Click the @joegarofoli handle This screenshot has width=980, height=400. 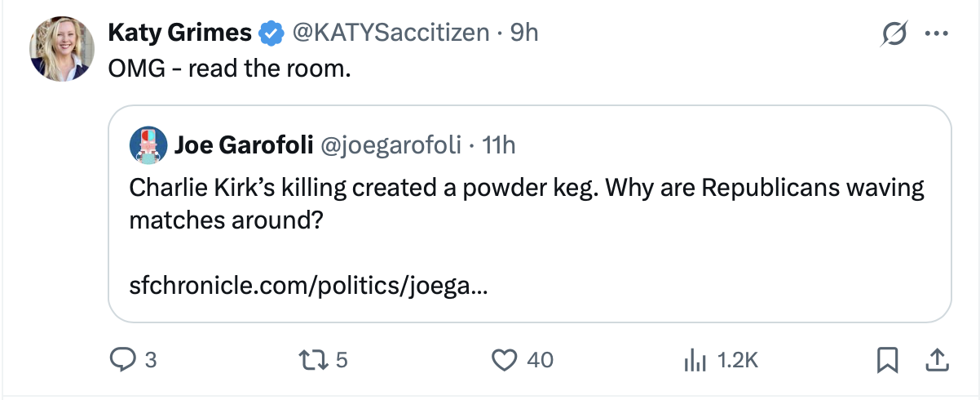tap(392, 145)
